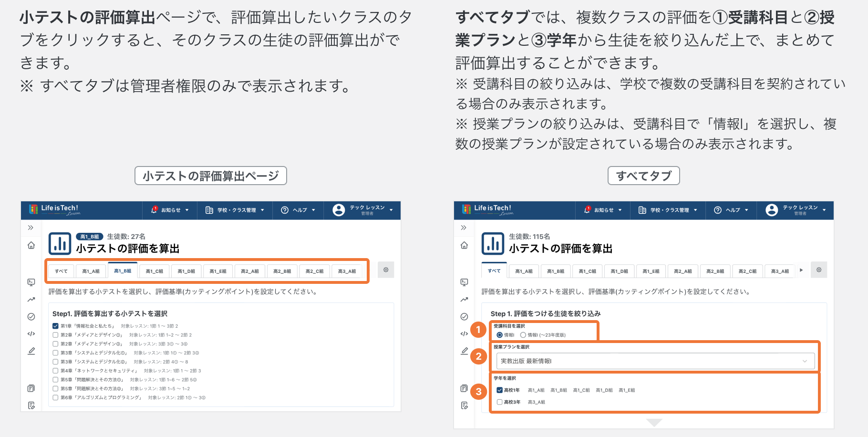868x437 pixels.
Task: Check 第3章「システムとデジタル化」 1節 row
Action: (55, 353)
